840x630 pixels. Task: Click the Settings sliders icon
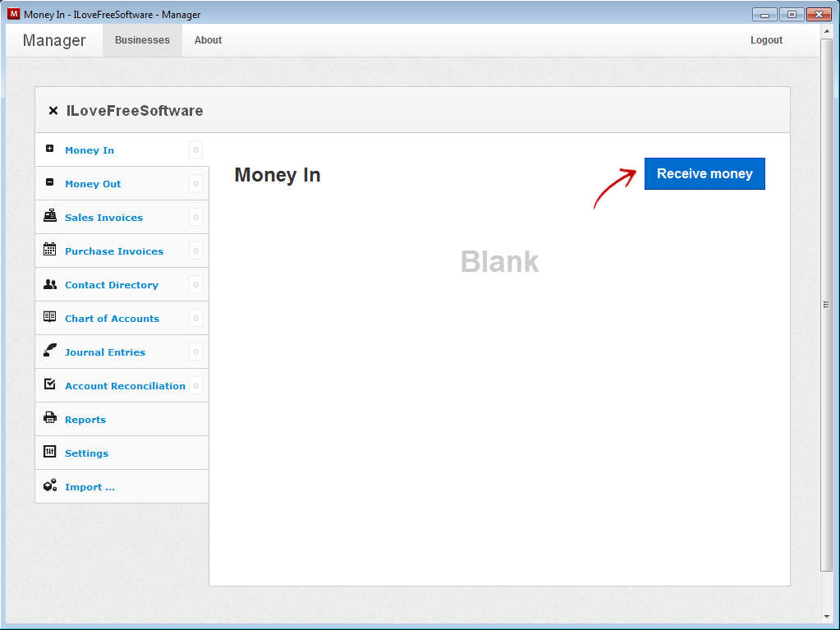[x=50, y=451]
